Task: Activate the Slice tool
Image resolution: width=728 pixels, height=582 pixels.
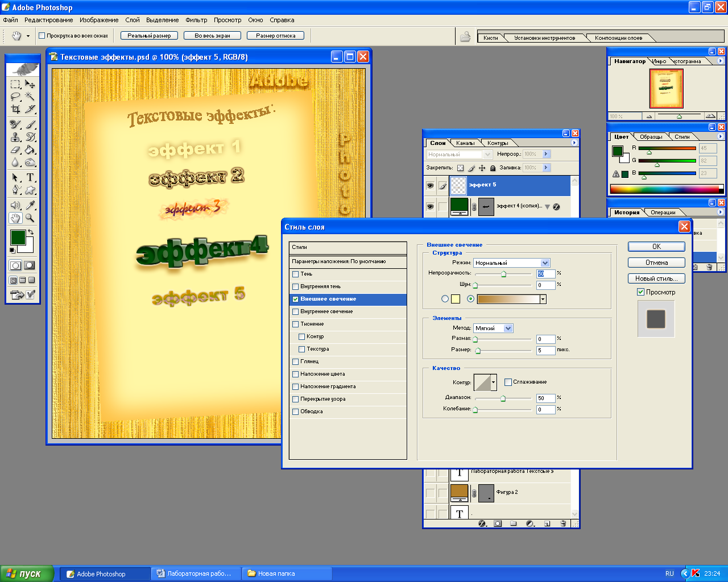Action: 30,109
